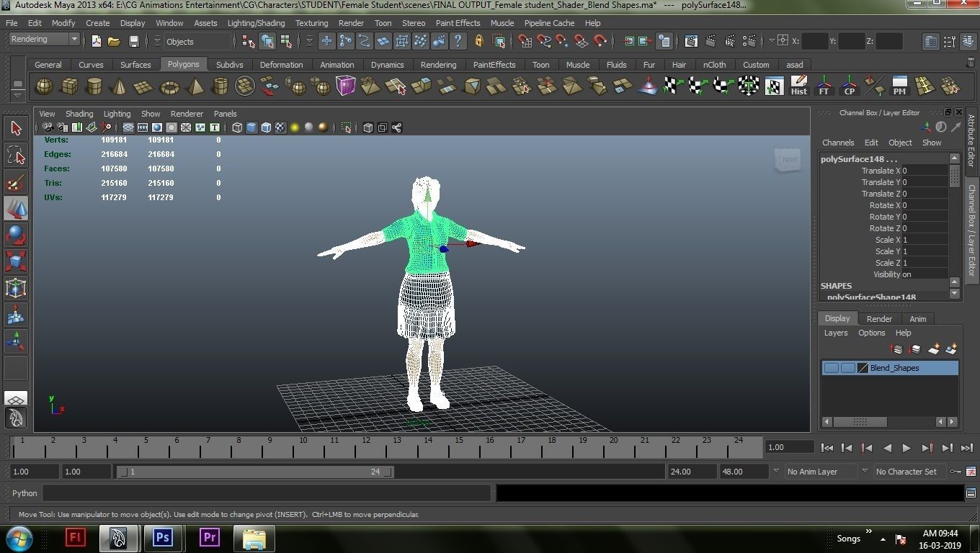Select the arrow Select tool in the toolbox
Screen dimensions: 980x553
coord(16,128)
